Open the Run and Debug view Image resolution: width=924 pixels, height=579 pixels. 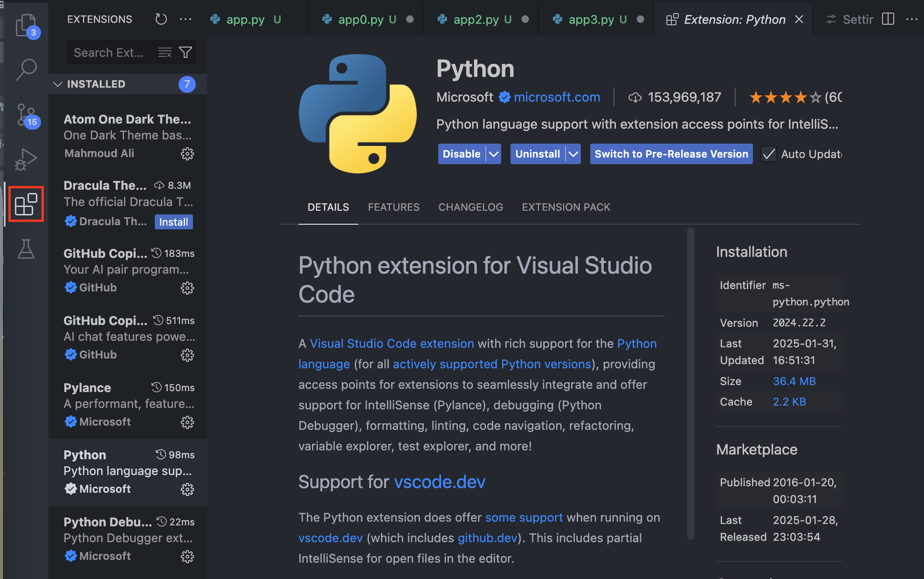(26, 159)
